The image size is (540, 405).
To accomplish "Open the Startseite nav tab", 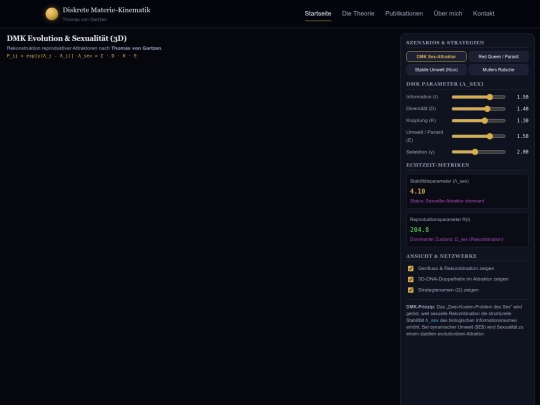I will (x=318, y=13).
